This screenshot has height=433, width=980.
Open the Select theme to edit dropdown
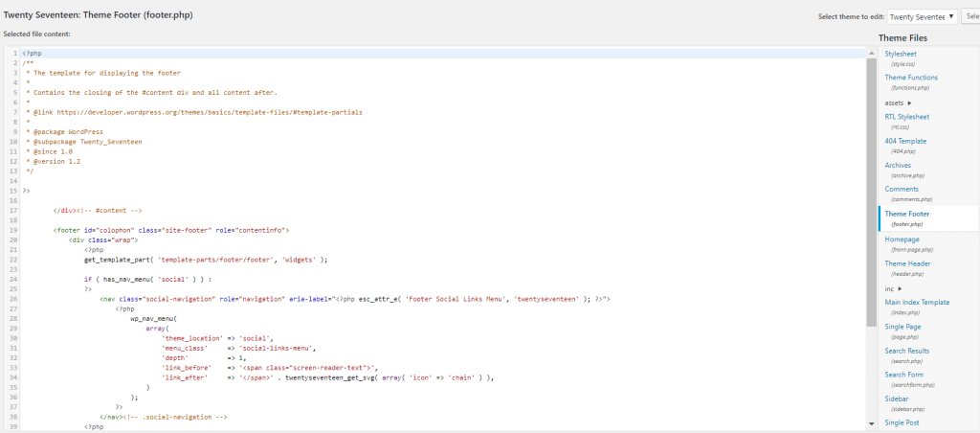pos(921,16)
